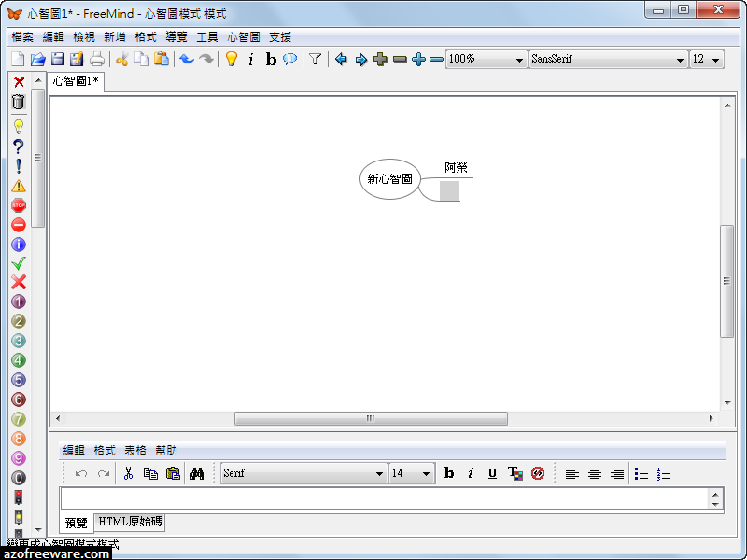Toggle italic formatting for the node
Image resolution: width=747 pixels, height=560 pixels.
click(250, 58)
